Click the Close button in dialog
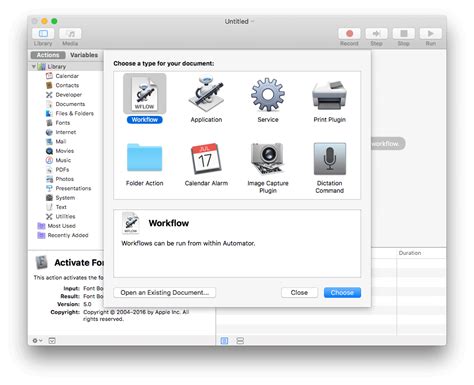474x385 pixels. click(x=299, y=292)
